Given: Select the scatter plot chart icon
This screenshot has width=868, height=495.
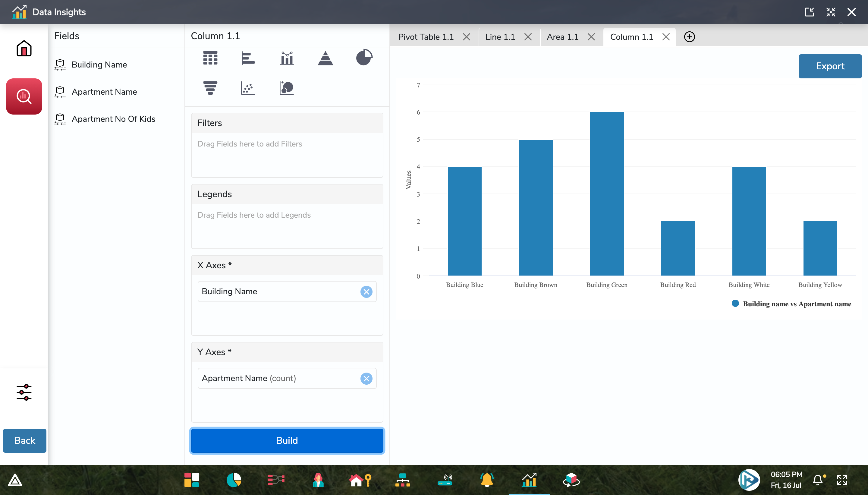Looking at the screenshot, I should (248, 88).
